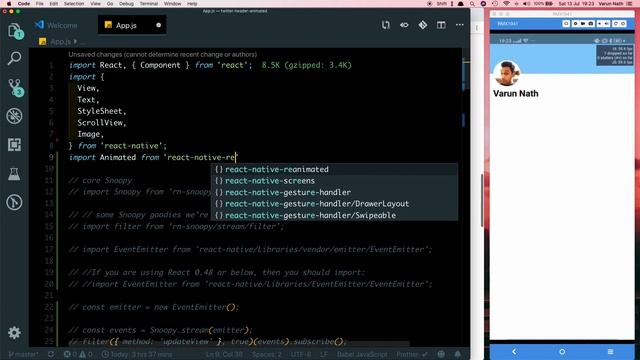Choose react-native-screens suggestion
The width and height of the screenshot is (640, 360).
tap(334, 180)
